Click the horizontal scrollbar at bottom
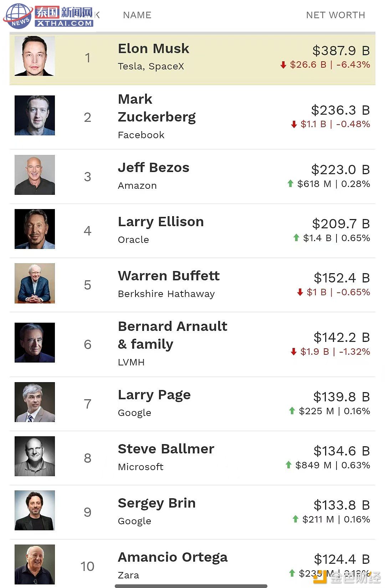Image resolution: width=385 pixels, height=588 pixels. click(191, 586)
